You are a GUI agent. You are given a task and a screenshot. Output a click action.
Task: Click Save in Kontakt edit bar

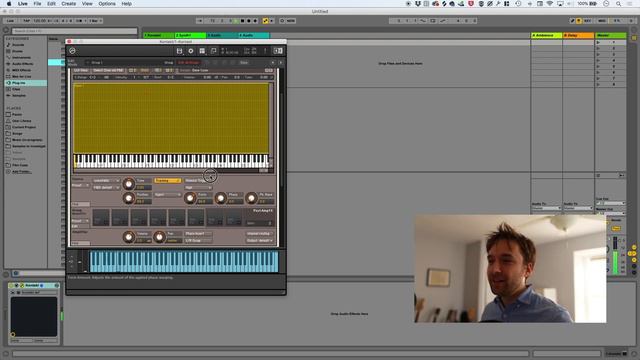coord(244,62)
